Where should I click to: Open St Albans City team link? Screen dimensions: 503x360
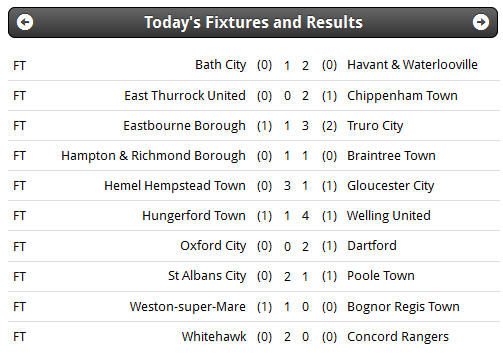pos(207,276)
